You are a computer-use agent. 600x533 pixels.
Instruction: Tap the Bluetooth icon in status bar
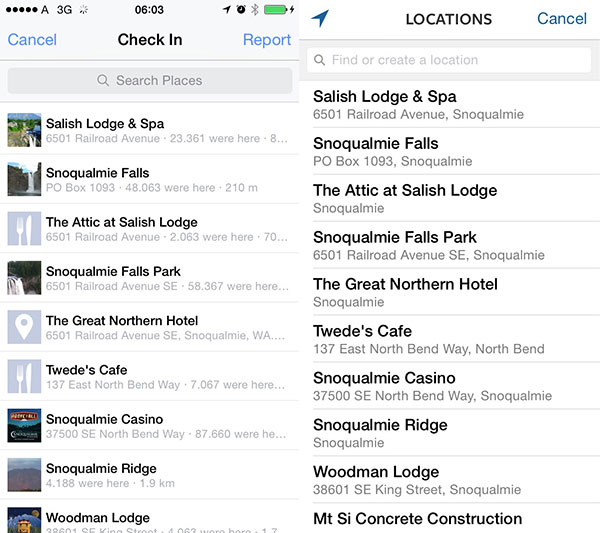(255, 10)
